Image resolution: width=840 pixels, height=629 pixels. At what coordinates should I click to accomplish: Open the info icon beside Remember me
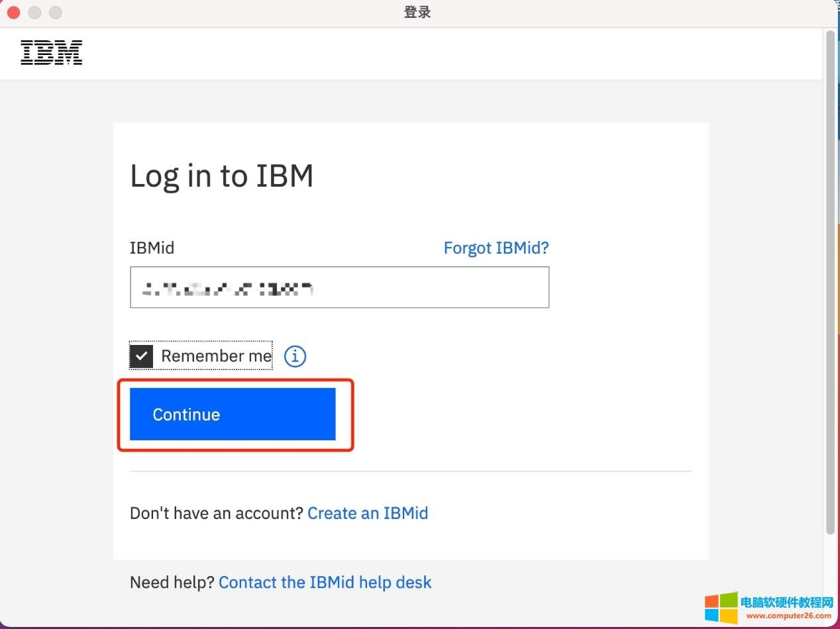(x=295, y=356)
